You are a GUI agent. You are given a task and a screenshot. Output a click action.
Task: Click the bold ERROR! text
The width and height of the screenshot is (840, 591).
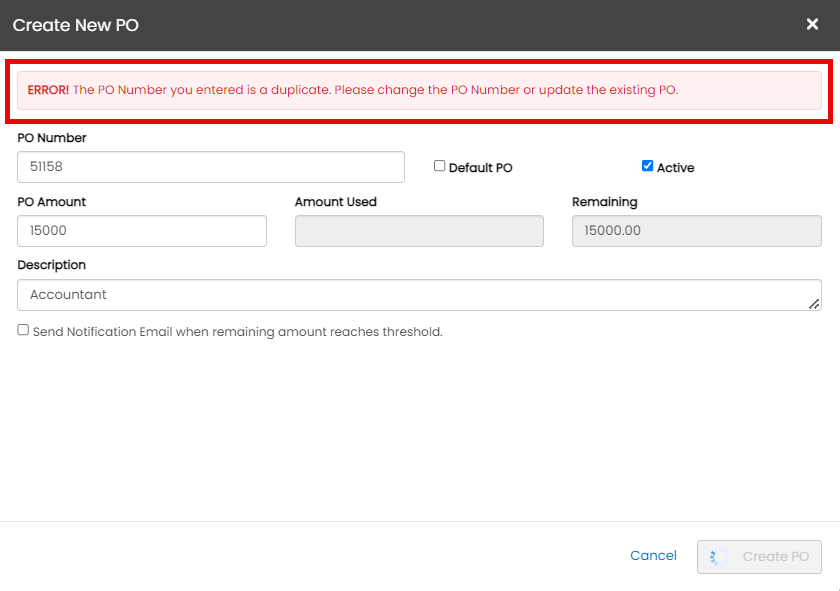[x=48, y=90]
